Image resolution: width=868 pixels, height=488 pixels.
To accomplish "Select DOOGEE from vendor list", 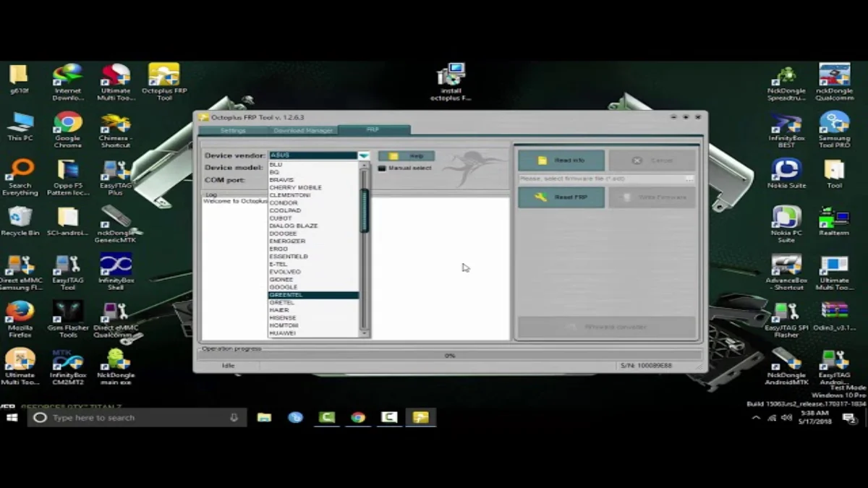I will pyautogui.click(x=313, y=234).
